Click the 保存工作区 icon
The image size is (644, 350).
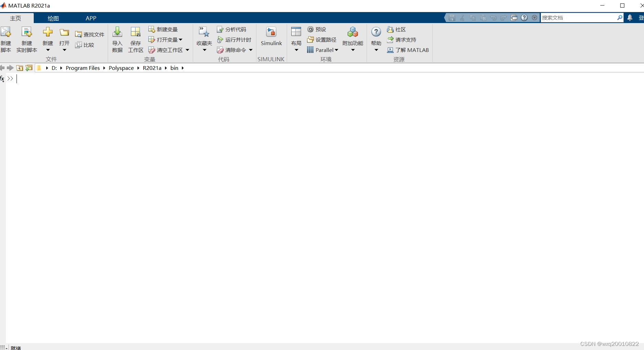[136, 32]
